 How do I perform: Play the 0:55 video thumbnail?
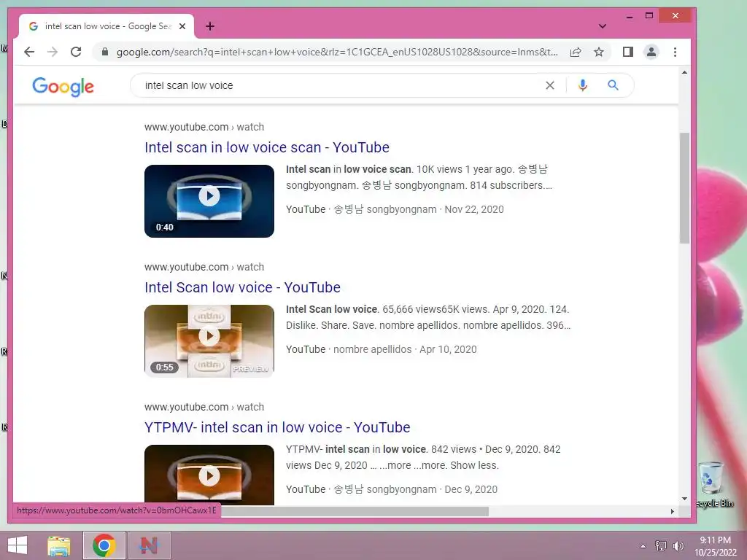[x=209, y=341]
